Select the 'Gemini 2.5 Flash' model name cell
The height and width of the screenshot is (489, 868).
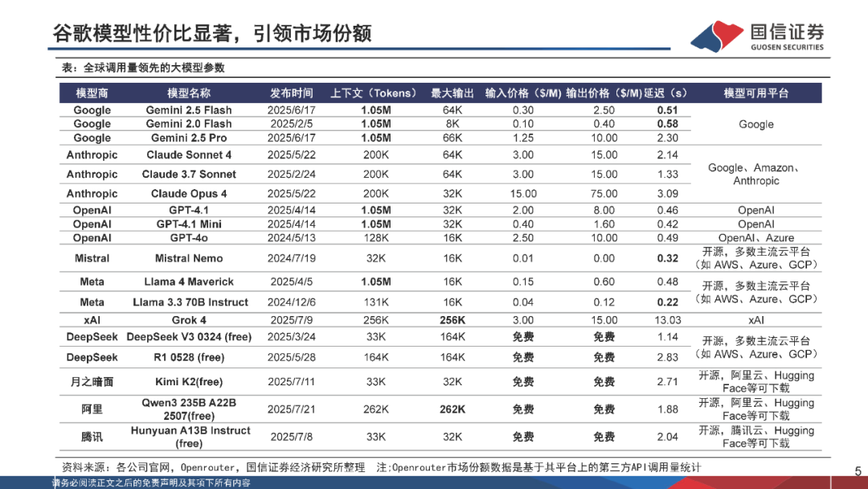point(189,110)
